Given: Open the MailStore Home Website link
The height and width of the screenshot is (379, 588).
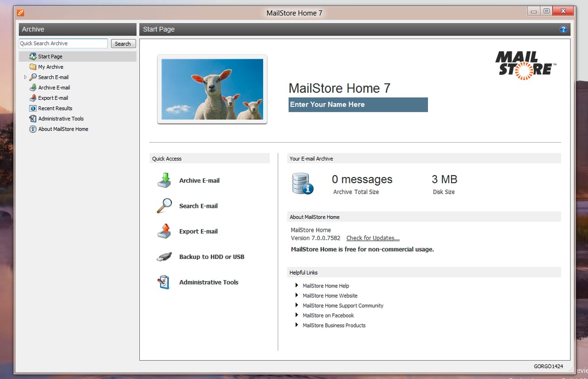Looking at the screenshot, I should coord(330,296).
